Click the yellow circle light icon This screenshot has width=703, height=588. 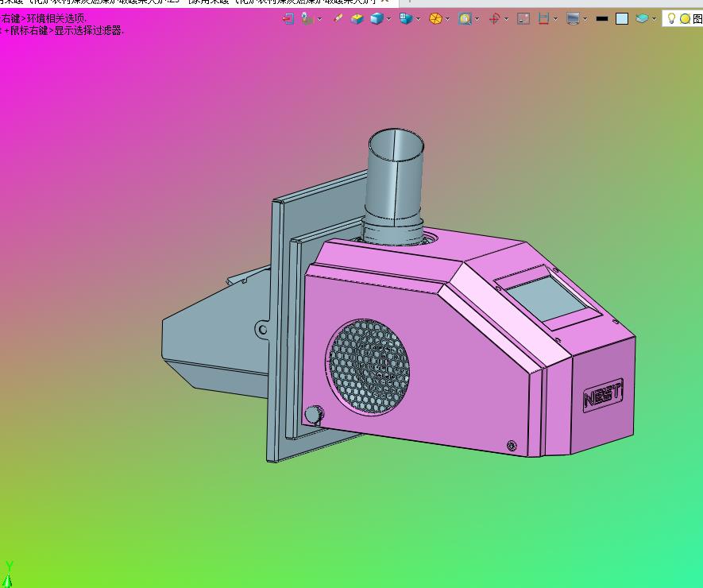pyautogui.click(x=685, y=19)
